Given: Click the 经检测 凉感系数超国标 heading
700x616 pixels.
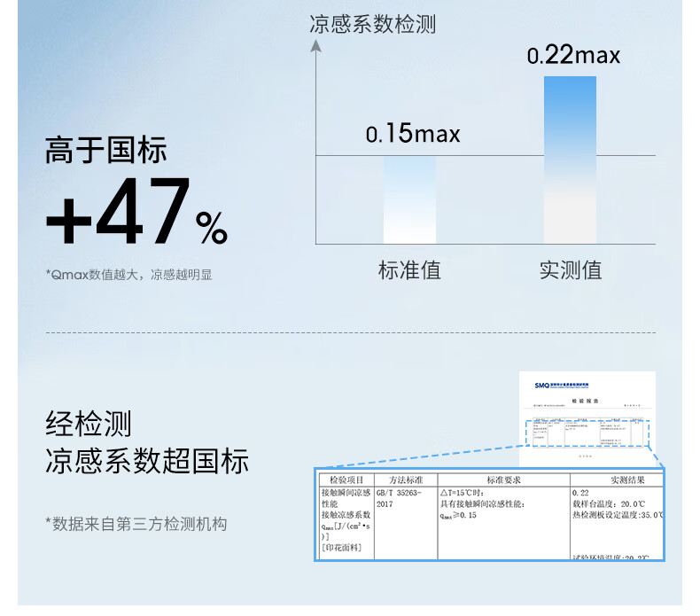Looking at the screenshot, I should click(147, 442).
